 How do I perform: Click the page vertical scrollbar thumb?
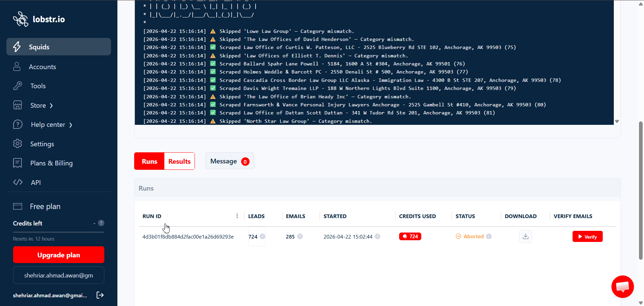pyautogui.click(x=641, y=190)
